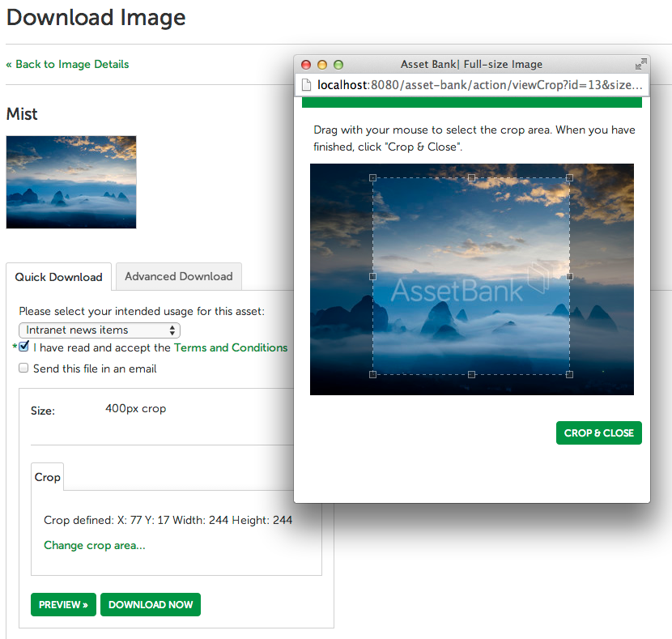Click the Mist image thumbnail
The width and height of the screenshot is (672, 639).
pyautogui.click(x=71, y=182)
